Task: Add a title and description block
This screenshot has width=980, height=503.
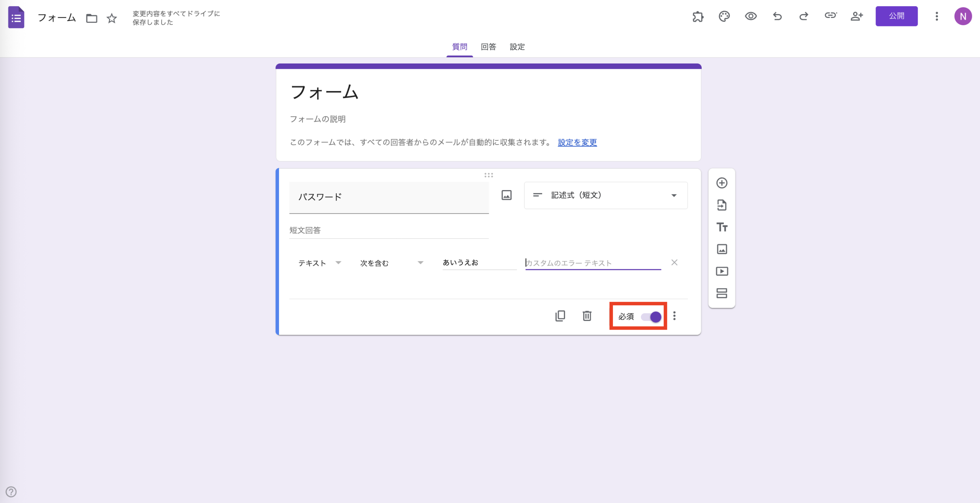Action: coord(722,227)
